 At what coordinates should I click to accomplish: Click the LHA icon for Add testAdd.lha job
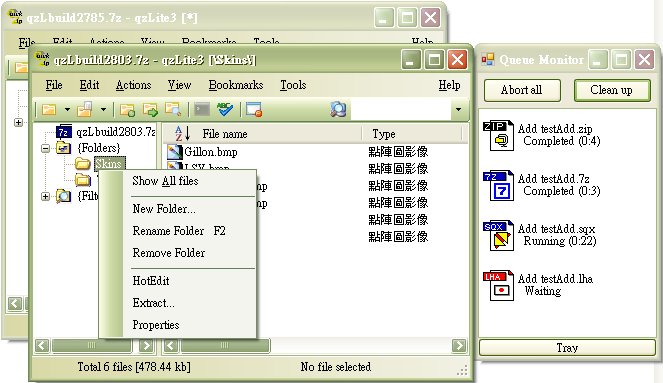499,285
